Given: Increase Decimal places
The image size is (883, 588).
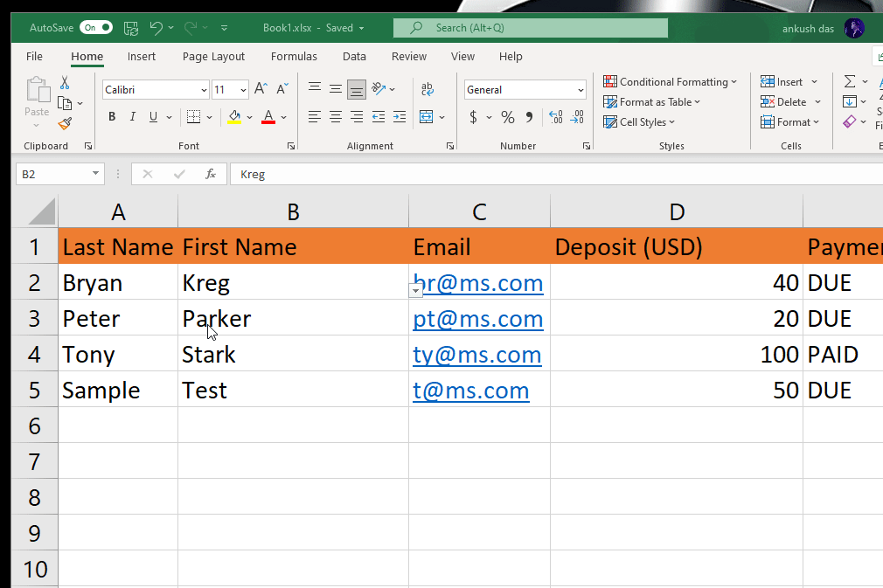Looking at the screenshot, I should click(x=556, y=116).
